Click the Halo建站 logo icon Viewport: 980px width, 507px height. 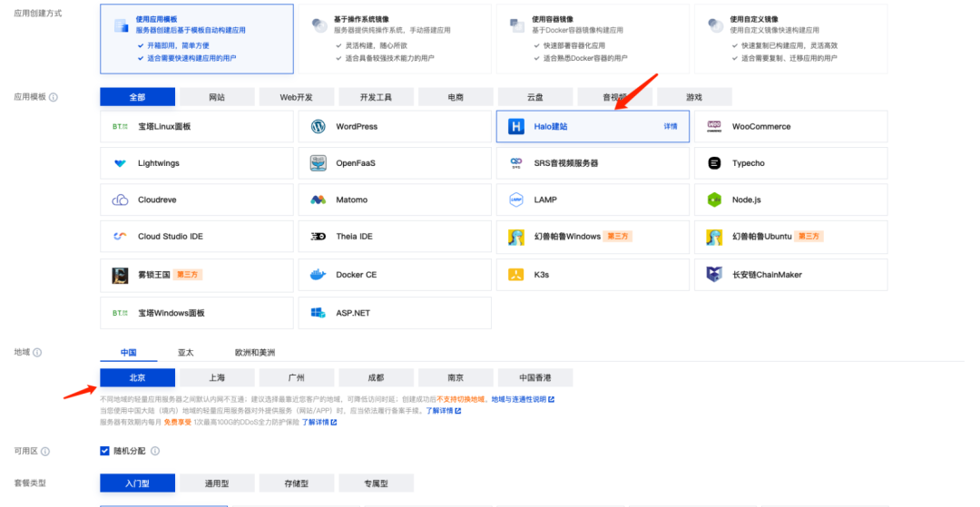point(516,127)
